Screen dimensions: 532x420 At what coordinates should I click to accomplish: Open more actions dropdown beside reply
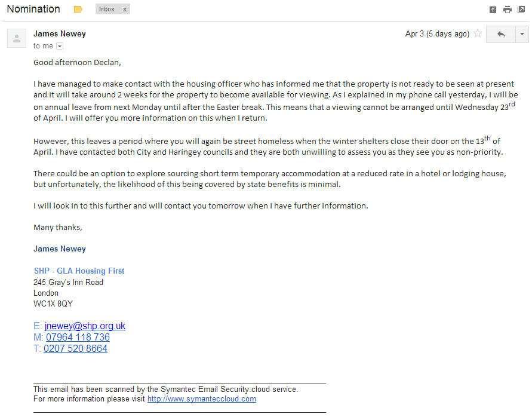522,34
